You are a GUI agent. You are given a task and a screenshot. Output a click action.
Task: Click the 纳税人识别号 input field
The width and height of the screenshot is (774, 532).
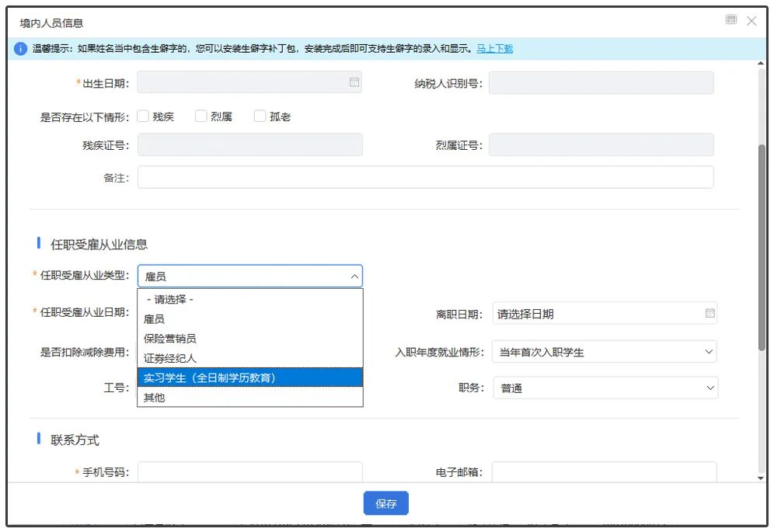pyautogui.click(x=601, y=83)
